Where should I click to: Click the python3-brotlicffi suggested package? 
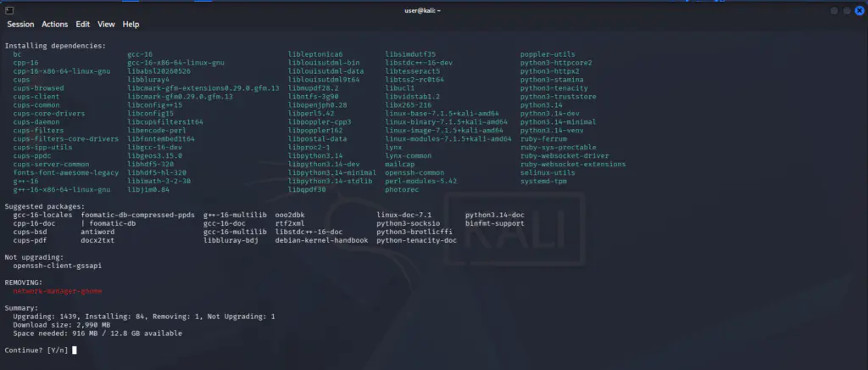click(415, 232)
